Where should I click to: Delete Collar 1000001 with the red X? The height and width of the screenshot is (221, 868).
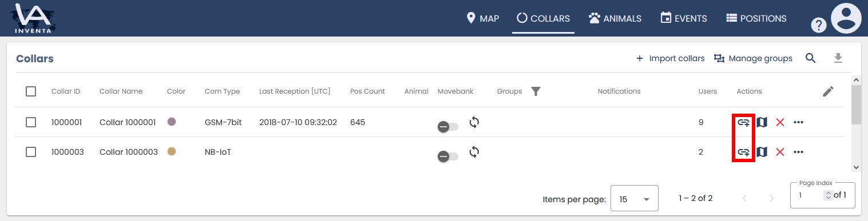[x=780, y=122]
